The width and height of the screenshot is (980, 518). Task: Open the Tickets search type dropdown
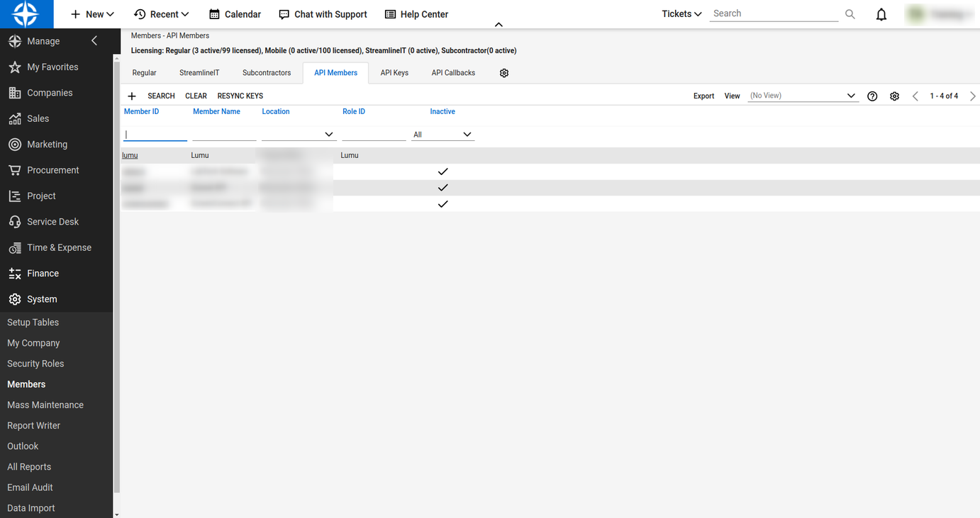681,14
